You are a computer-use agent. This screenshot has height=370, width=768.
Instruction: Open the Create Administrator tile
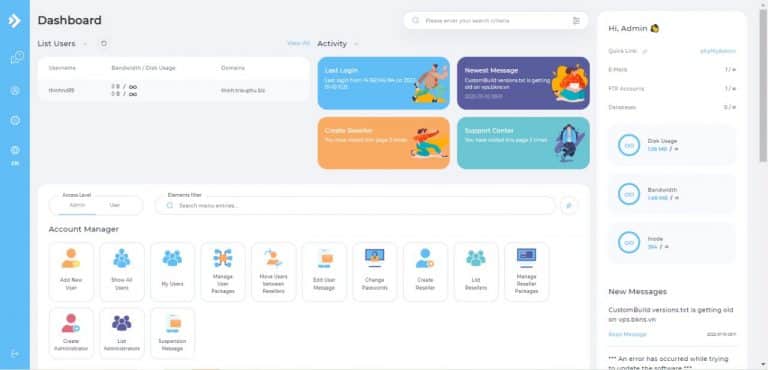(x=71, y=333)
